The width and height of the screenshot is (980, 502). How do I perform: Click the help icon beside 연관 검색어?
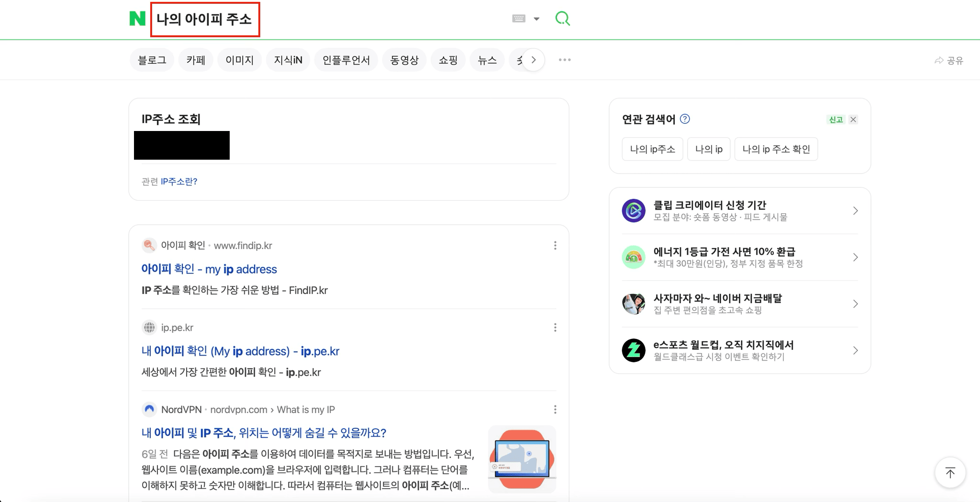pyautogui.click(x=685, y=119)
